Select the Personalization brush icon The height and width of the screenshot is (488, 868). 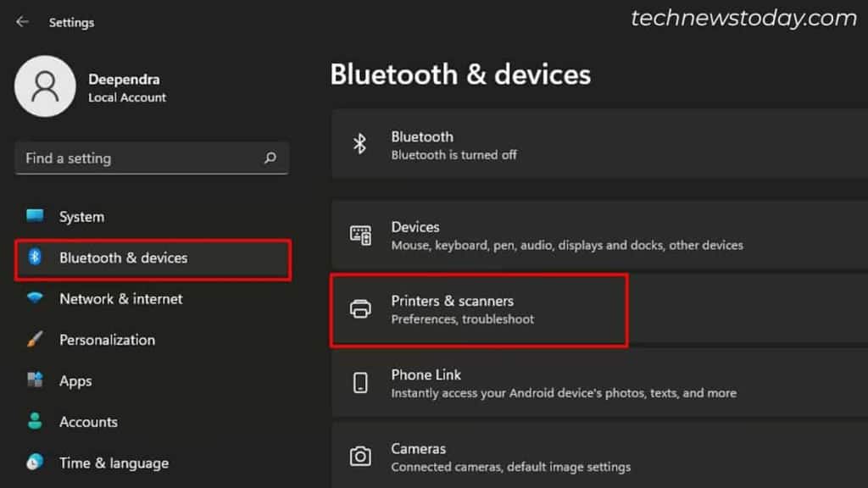(x=36, y=339)
